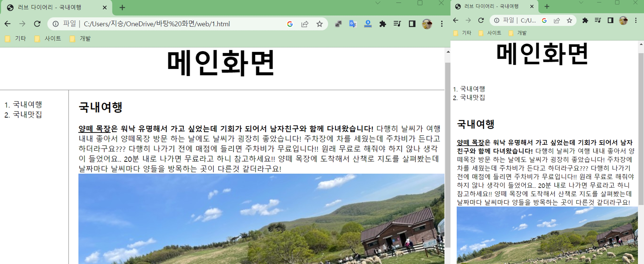Open new tab in left browser window
This screenshot has height=264, width=644.
[122, 7]
